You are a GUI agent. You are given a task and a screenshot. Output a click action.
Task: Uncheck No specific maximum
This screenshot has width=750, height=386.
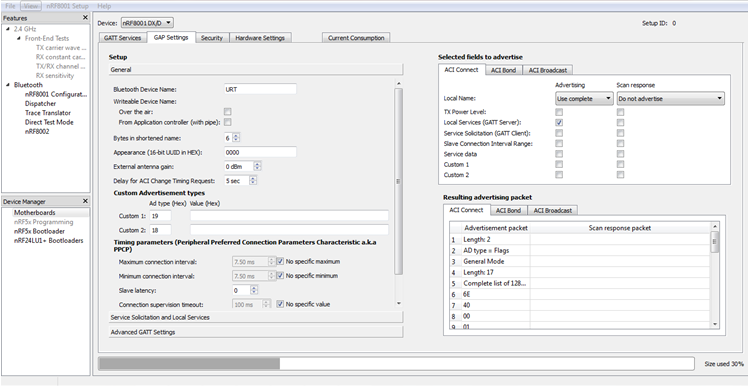[x=281, y=262]
